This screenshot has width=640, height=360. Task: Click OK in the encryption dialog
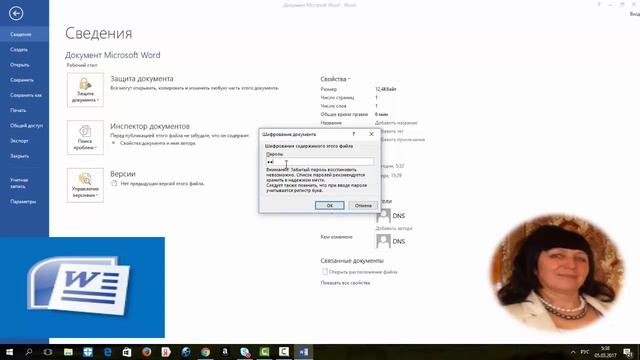(330, 205)
